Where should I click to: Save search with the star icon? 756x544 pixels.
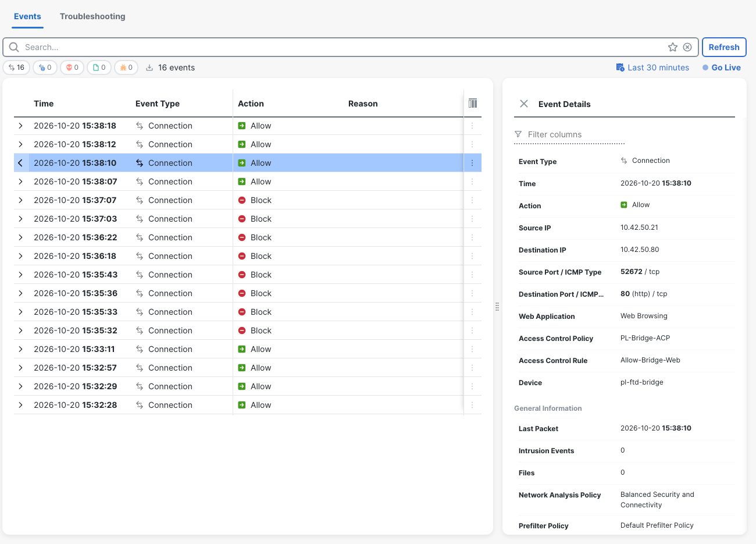pyautogui.click(x=673, y=47)
